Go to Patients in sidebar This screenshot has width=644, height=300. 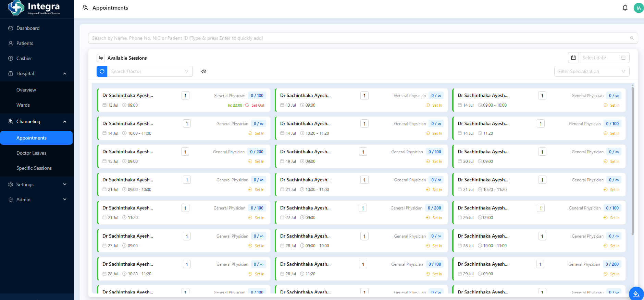coord(37,43)
